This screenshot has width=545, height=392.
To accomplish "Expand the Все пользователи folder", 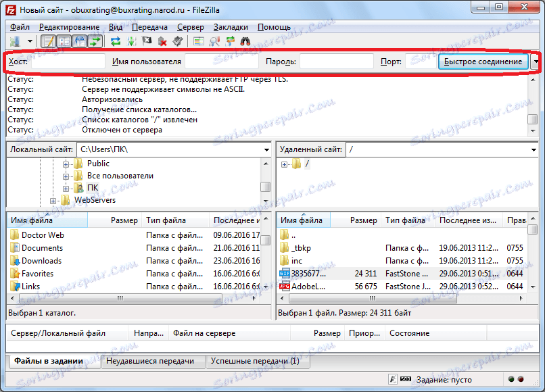I will [x=66, y=176].
